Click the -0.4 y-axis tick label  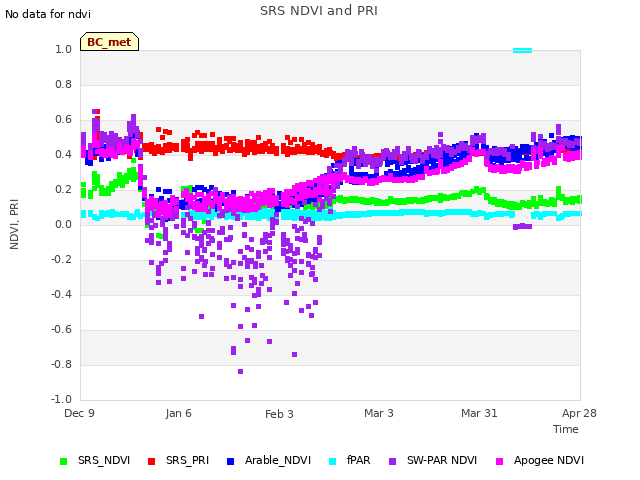61,294
